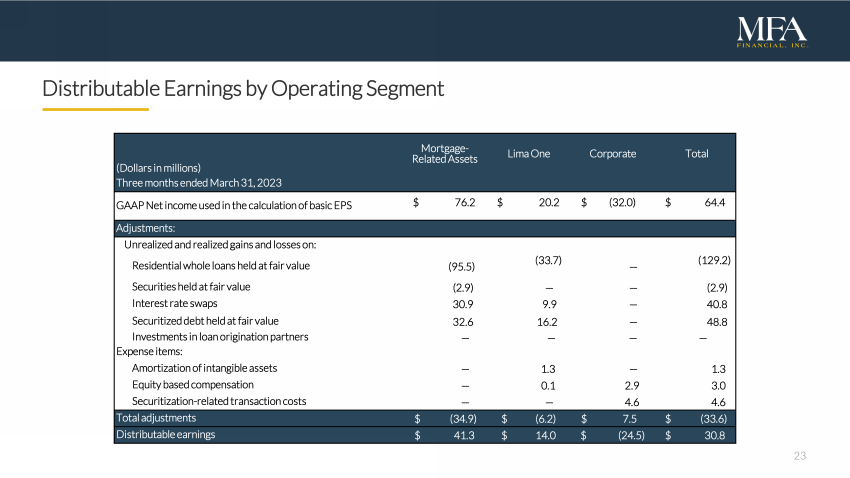The height and width of the screenshot is (478, 850).
Task: Click the Adjustments section header row
Action: click(146, 228)
